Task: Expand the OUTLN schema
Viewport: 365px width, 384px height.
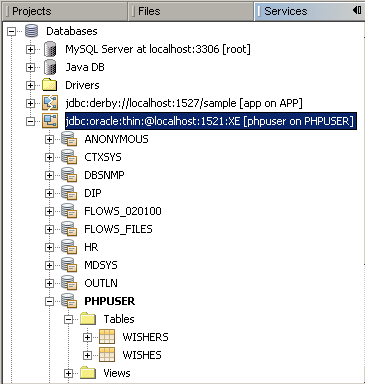Action: 49,283
